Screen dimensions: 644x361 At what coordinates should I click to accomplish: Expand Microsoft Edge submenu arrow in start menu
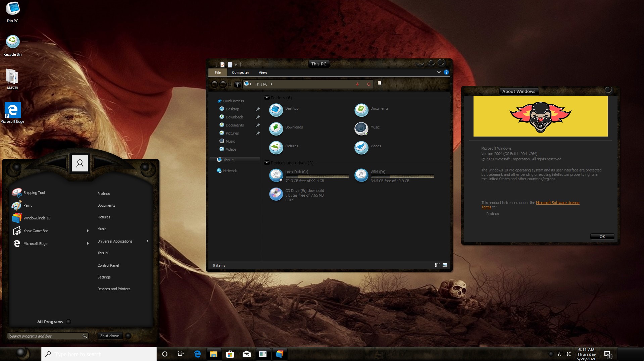(88, 244)
